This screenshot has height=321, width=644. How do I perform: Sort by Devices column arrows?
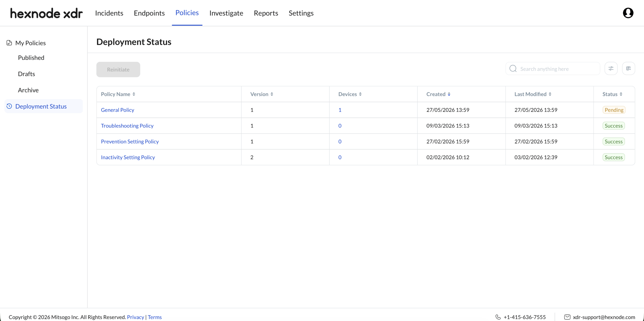(x=360, y=94)
